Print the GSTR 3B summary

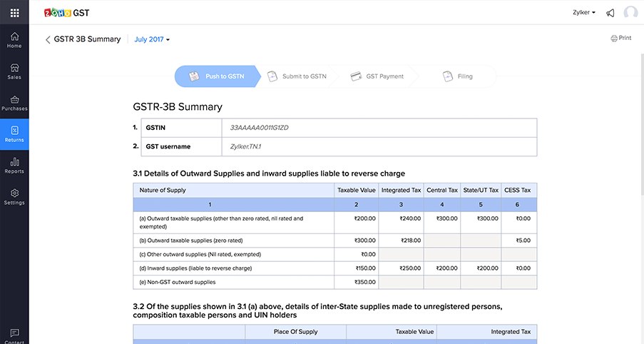click(x=620, y=38)
